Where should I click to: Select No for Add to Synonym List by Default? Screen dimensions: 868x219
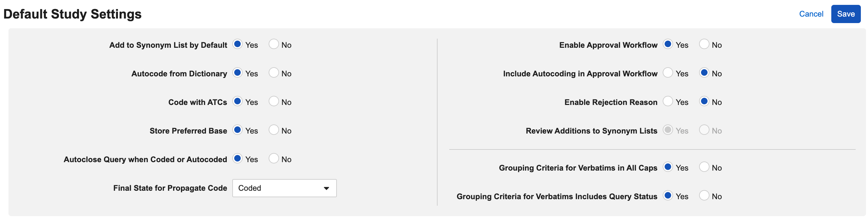[x=274, y=44]
